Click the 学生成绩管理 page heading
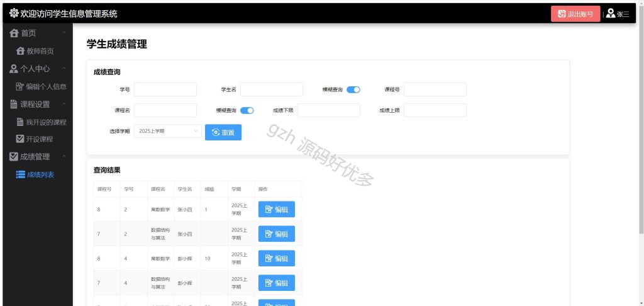This screenshot has width=644, height=306. (x=116, y=45)
